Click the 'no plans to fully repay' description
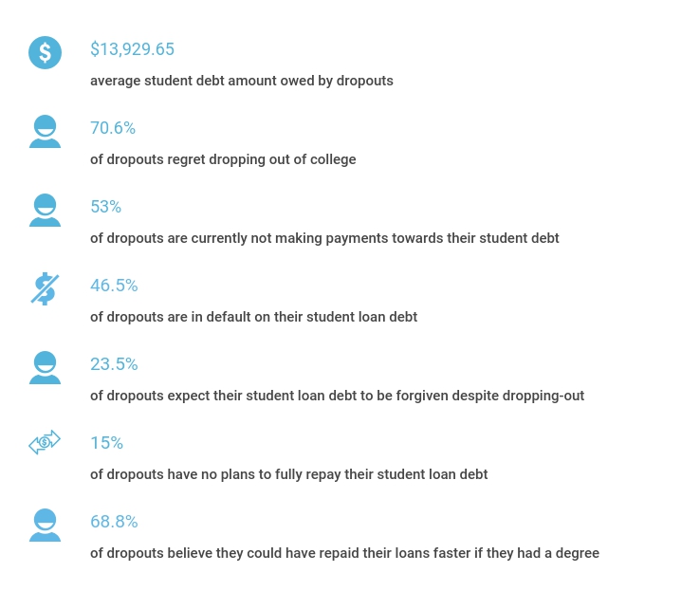This screenshot has width=700, height=591. tap(288, 474)
